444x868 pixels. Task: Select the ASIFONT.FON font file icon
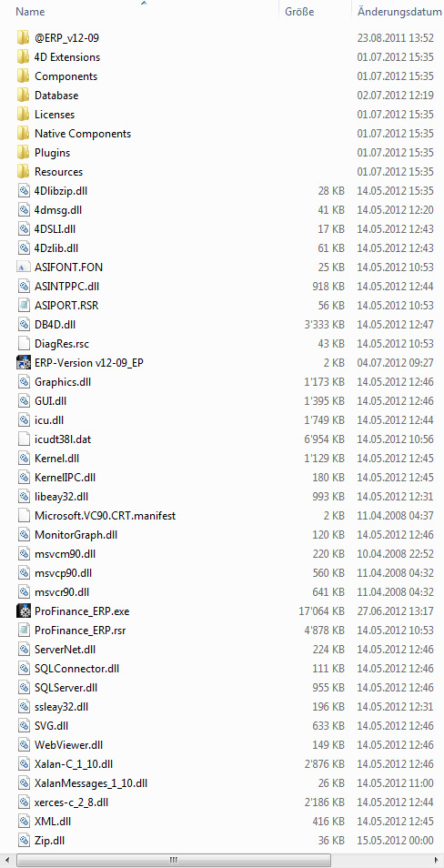click(24, 267)
